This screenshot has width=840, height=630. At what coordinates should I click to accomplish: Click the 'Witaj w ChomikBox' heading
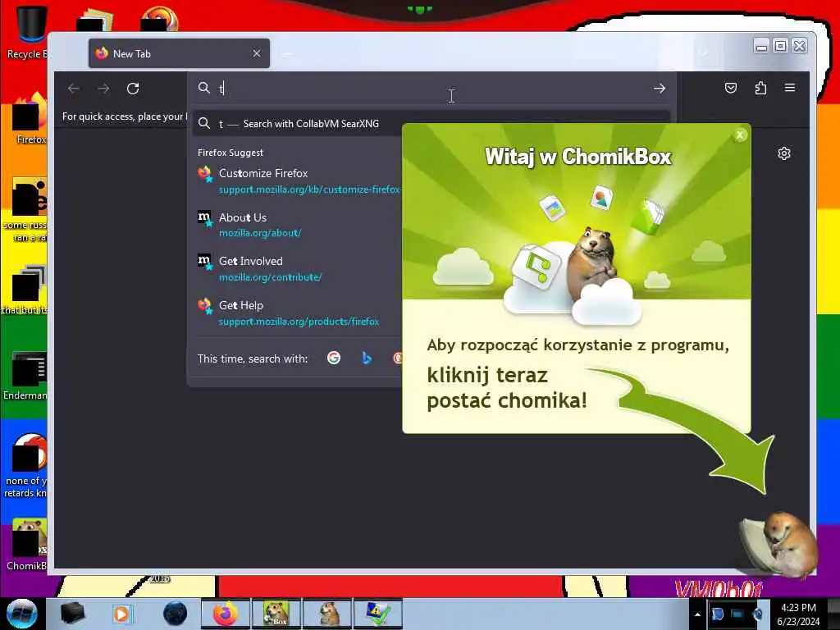pos(577,157)
